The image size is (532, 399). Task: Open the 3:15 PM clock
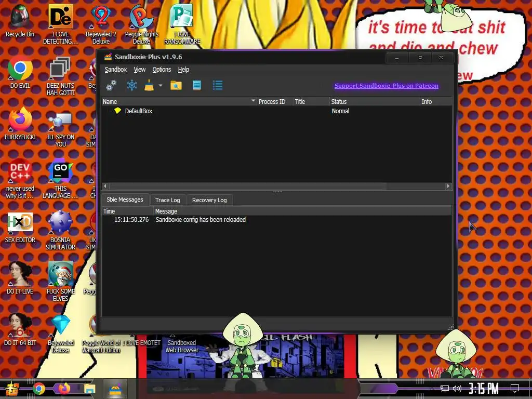point(484,389)
